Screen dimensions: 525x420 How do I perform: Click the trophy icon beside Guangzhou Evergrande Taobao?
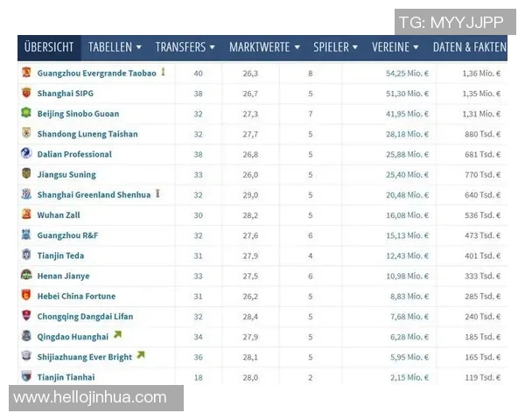[x=163, y=72]
